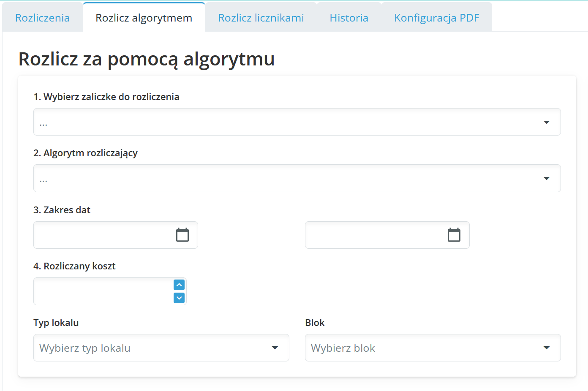
Task: Open the end date calendar picker icon
Action: (x=454, y=235)
